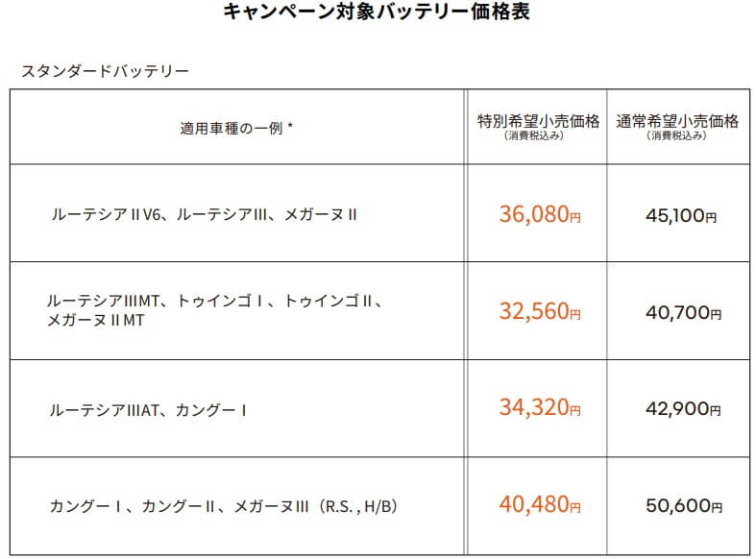Click 消費税込み note under 通常希望小売価格
This screenshot has width=756, height=559.
click(676, 135)
